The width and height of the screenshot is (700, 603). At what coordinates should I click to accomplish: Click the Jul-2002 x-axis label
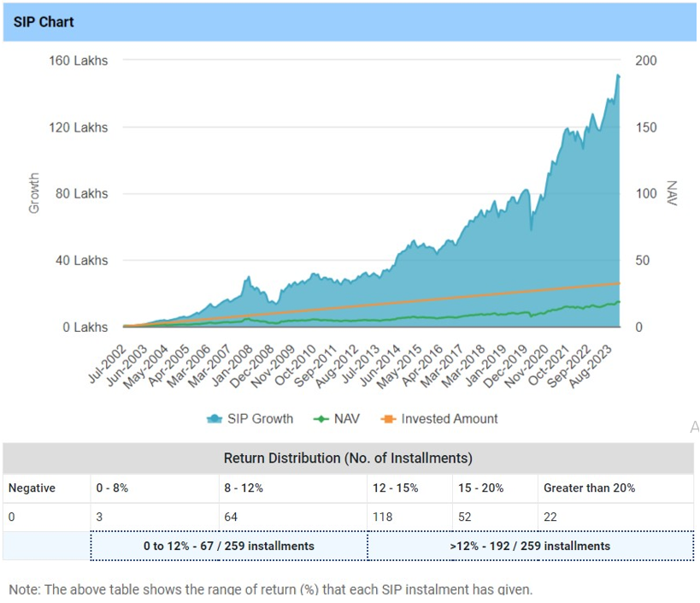(106, 364)
